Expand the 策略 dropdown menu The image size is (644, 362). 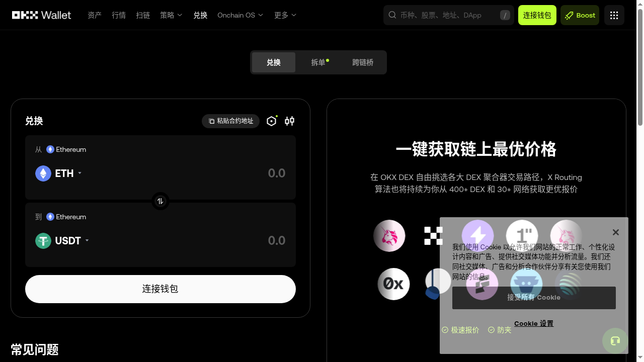pyautogui.click(x=171, y=15)
